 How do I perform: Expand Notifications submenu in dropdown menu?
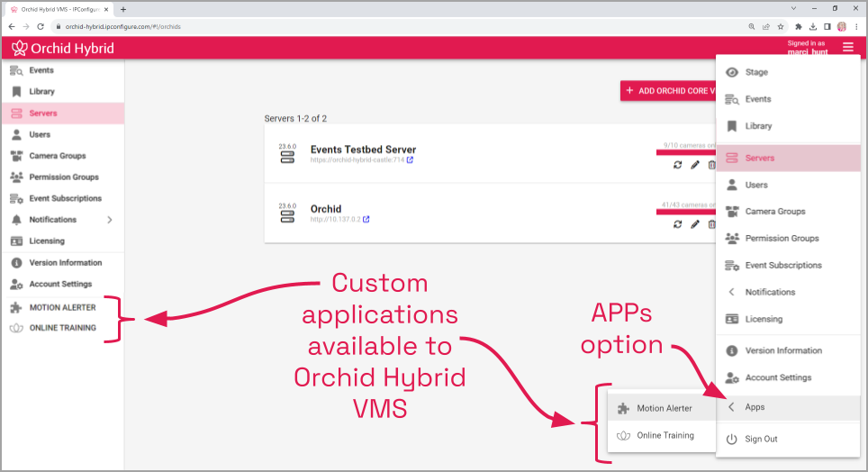click(788, 292)
